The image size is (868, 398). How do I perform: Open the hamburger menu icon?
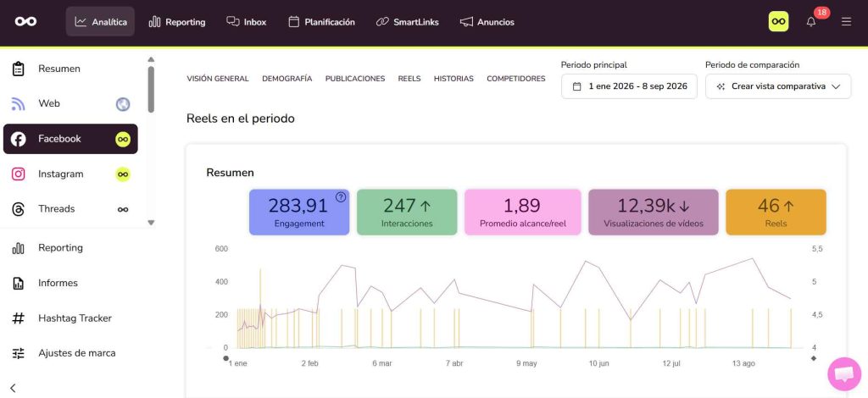pos(846,22)
